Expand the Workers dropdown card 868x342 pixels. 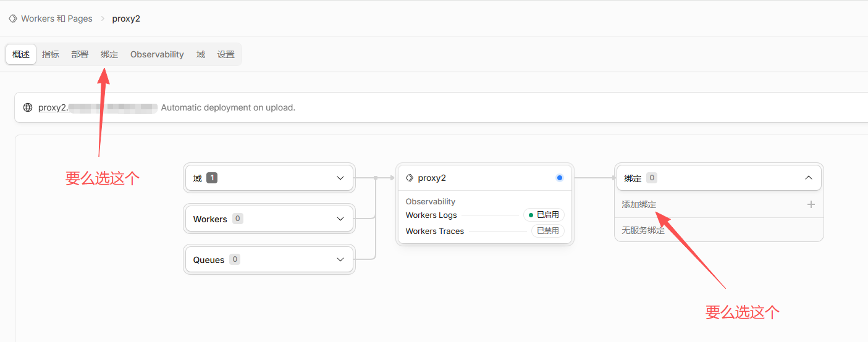[269, 219]
